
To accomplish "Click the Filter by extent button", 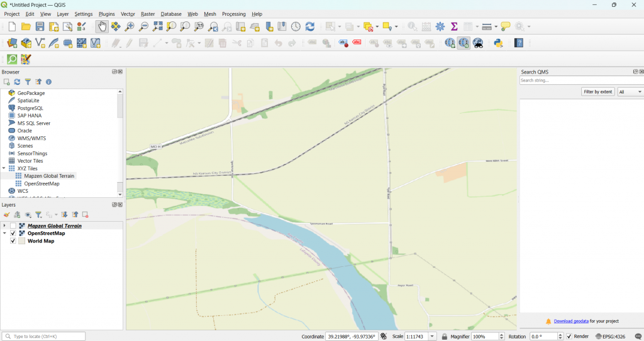I will [597, 92].
